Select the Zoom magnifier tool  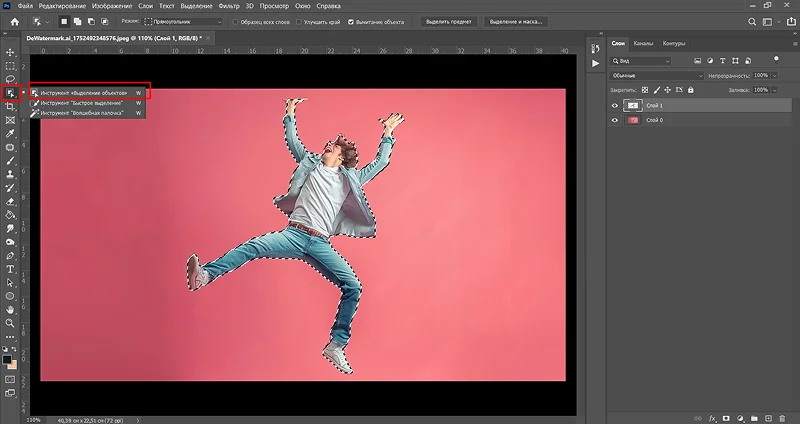tap(10, 323)
